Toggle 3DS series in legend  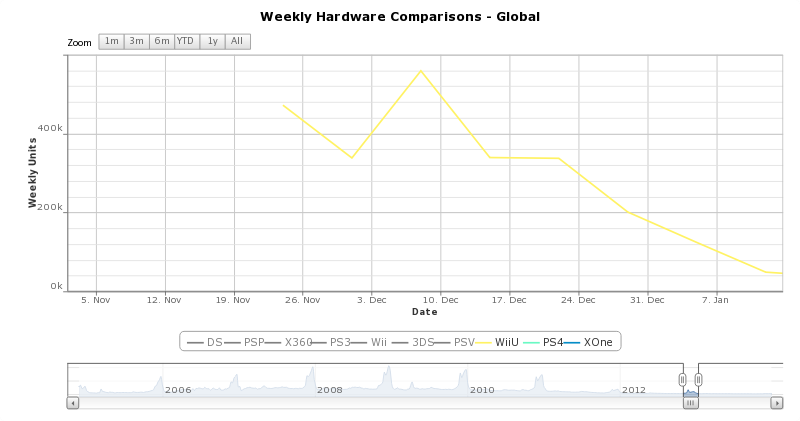tap(412, 342)
